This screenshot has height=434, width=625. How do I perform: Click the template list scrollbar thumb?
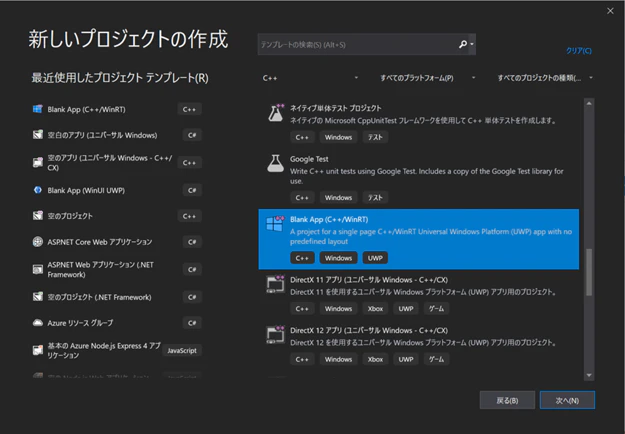coord(589,273)
